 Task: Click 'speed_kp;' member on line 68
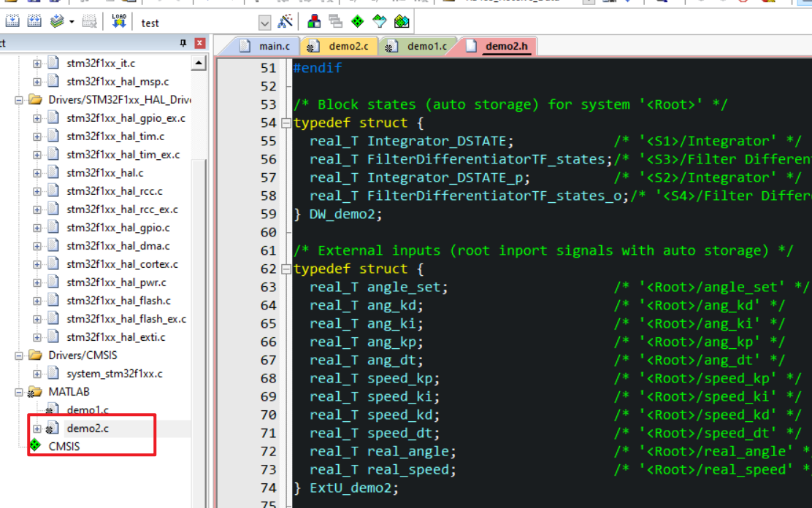click(x=403, y=379)
